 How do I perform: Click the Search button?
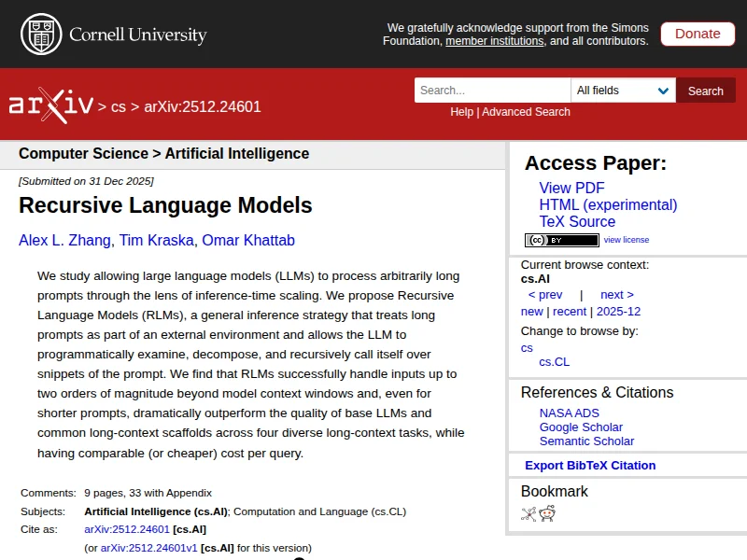(x=705, y=91)
